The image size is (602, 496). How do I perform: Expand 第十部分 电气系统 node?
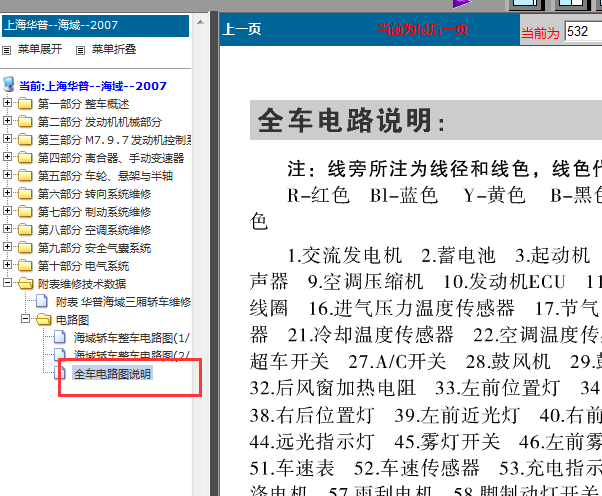pos(7,265)
